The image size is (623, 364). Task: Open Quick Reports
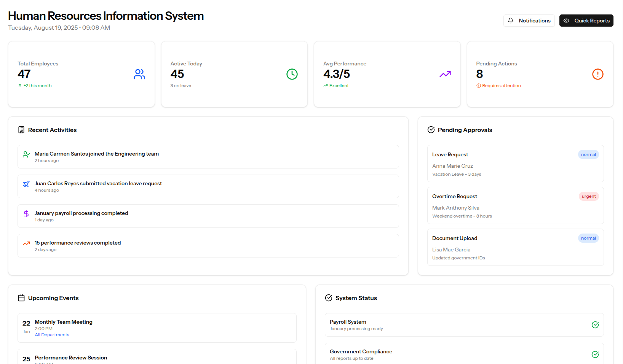[586, 21]
